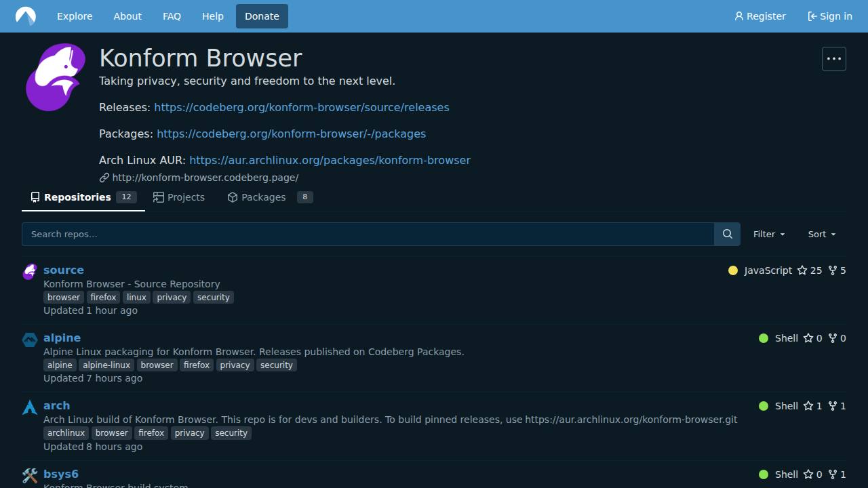Click the security tag on the source repo
The width and height of the screenshot is (868, 488).
(214, 297)
